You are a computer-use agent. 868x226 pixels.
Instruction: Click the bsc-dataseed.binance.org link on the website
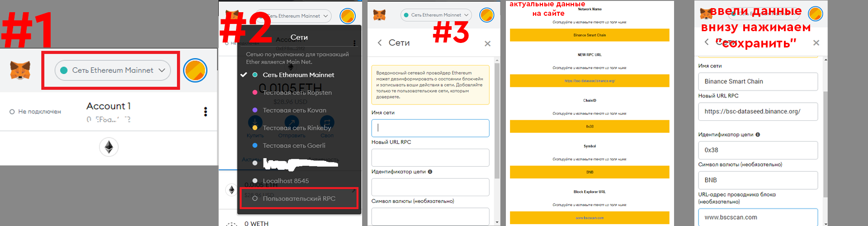(x=590, y=81)
